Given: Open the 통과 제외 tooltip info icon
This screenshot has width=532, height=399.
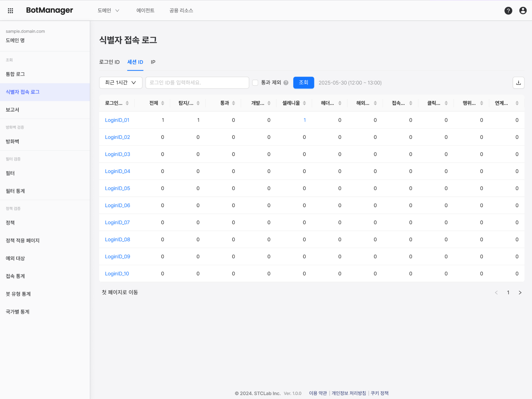Looking at the screenshot, I should pyautogui.click(x=286, y=82).
